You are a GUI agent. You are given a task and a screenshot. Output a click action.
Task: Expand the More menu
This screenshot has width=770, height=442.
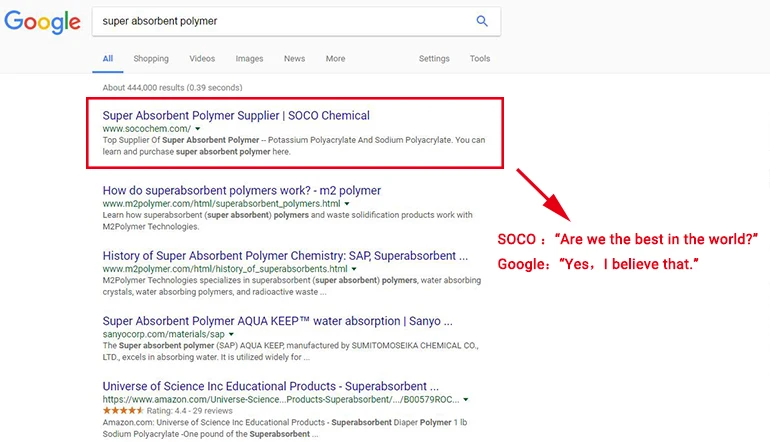(335, 58)
